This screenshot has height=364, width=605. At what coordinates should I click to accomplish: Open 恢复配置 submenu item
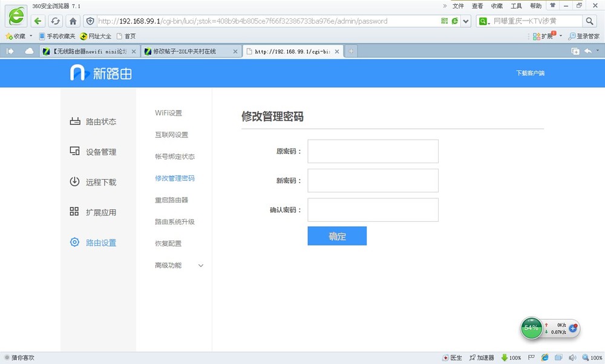point(168,243)
